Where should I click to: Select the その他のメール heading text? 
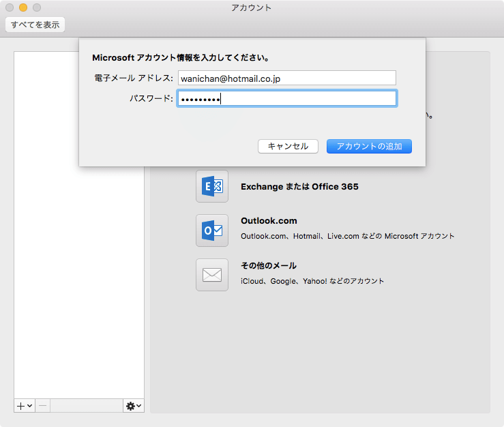[x=269, y=265]
